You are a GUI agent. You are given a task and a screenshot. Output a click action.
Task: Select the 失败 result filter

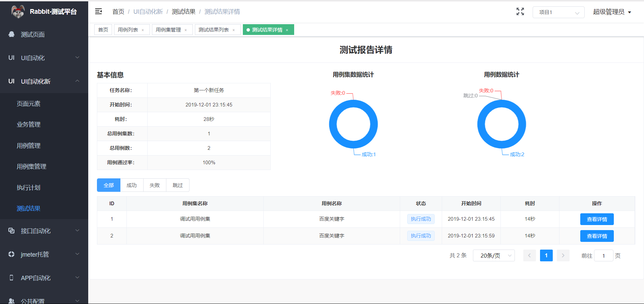[155, 185]
